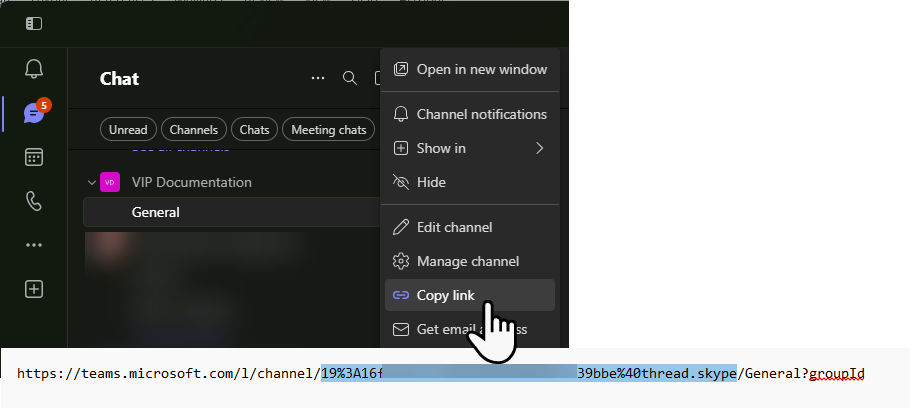The image size is (911, 408).
Task: Filter list by Channels
Action: pyautogui.click(x=193, y=130)
